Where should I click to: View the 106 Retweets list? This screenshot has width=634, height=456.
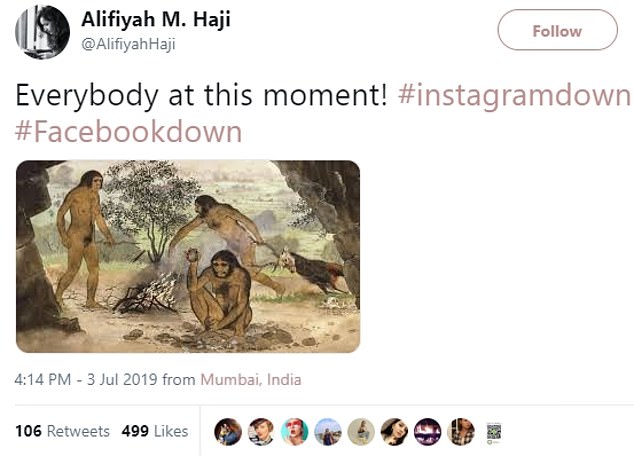tap(62, 431)
